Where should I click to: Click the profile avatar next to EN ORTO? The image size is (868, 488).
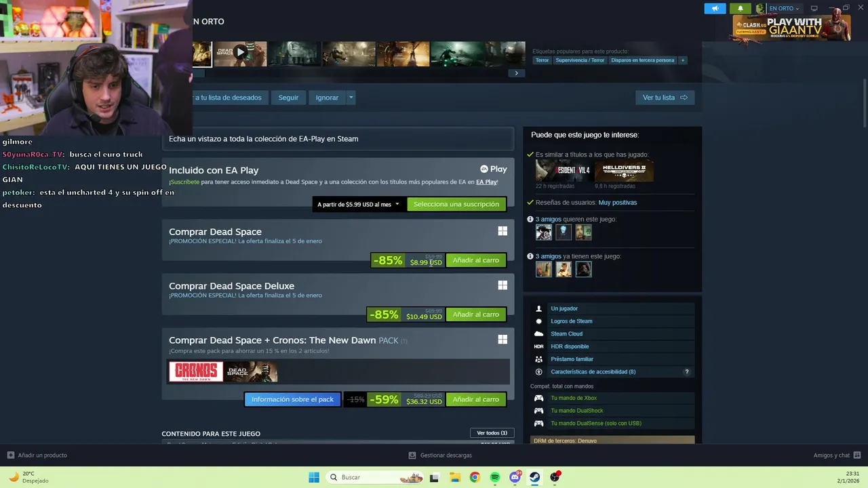[761, 8]
